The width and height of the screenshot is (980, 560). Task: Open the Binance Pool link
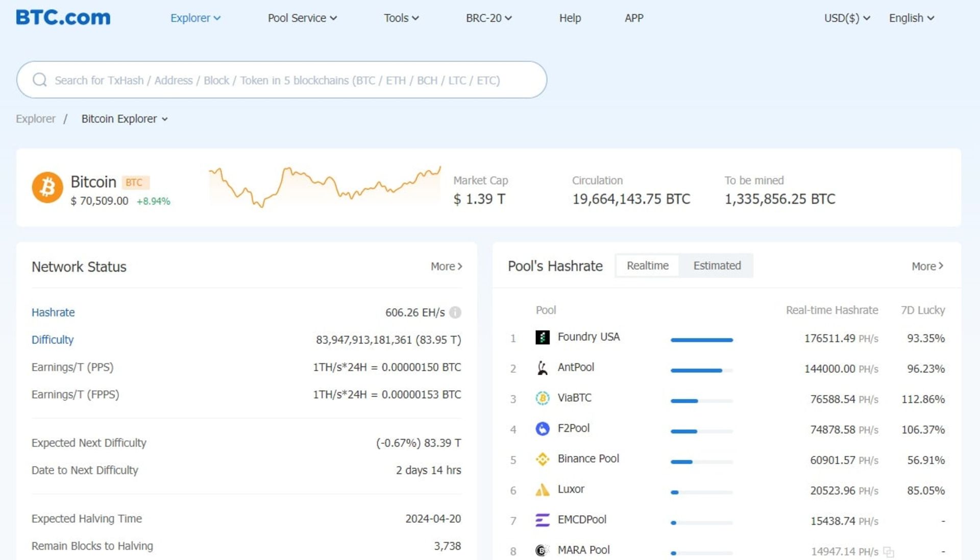588,459
